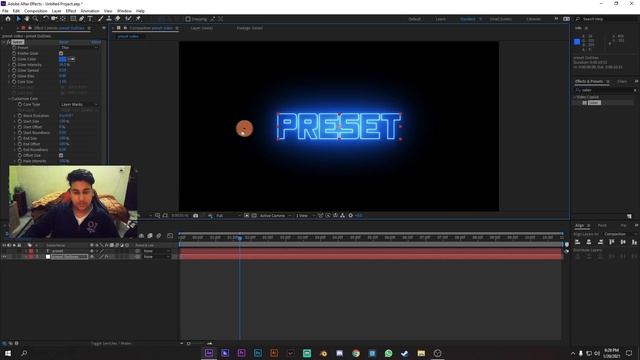Open the Core Type Layer Masks dropdown
This screenshot has width=640, height=360.
pyautogui.click(x=79, y=104)
